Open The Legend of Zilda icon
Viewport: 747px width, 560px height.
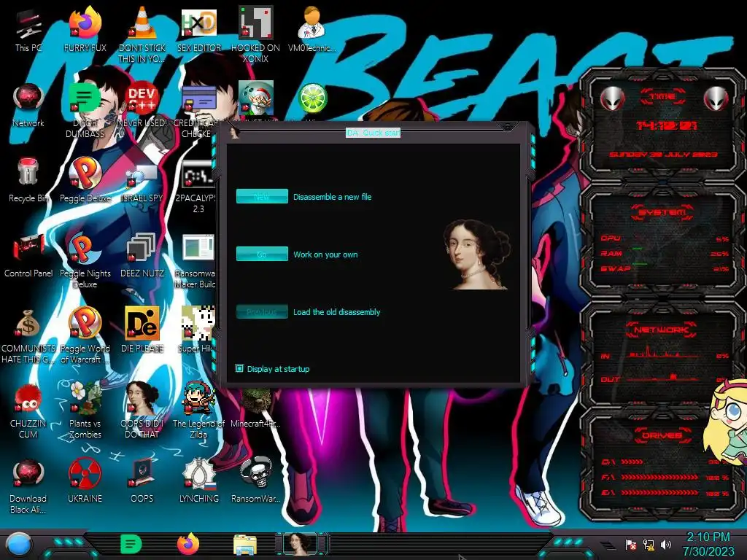click(199, 411)
